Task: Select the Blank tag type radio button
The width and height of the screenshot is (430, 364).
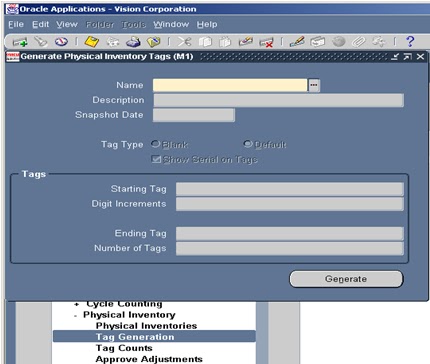Action: coord(155,144)
